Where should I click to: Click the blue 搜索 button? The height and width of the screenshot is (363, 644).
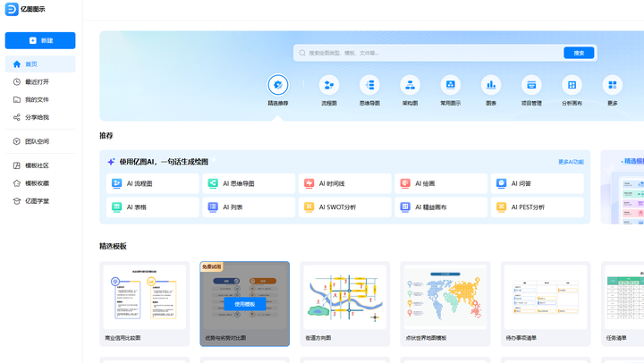click(579, 53)
